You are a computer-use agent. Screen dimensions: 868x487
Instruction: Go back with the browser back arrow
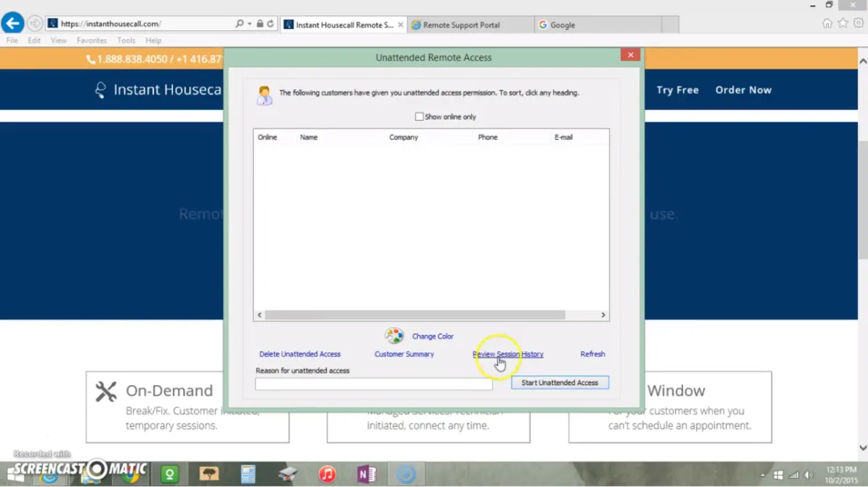pos(12,23)
